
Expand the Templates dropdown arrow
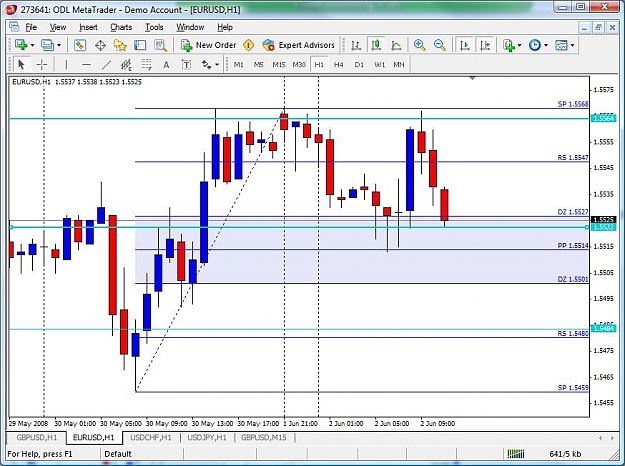pos(572,45)
